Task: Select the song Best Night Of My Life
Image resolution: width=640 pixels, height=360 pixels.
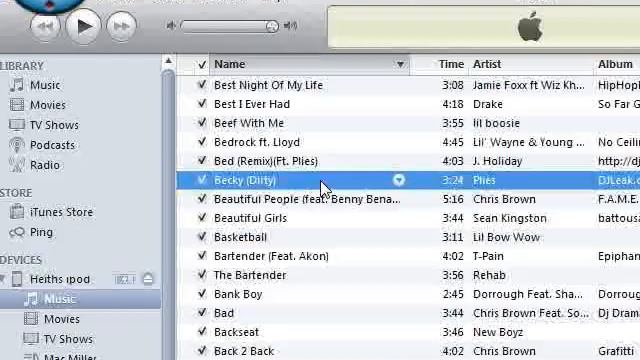Action: tap(269, 85)
